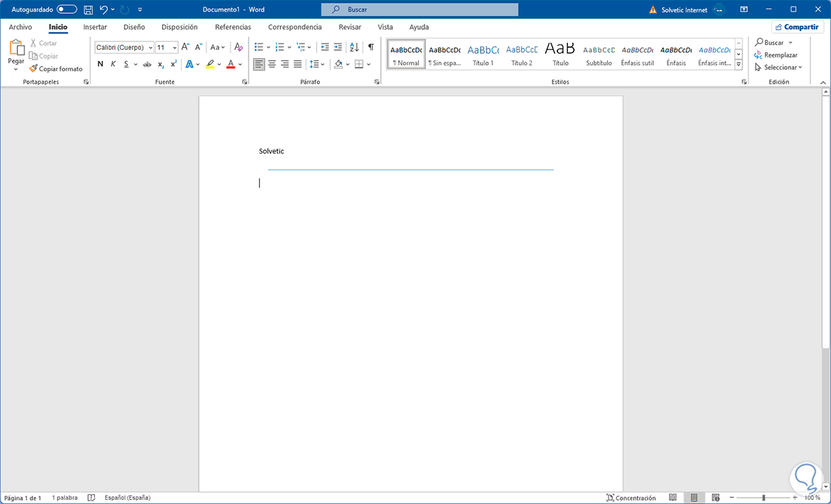Toggle bold formatting with the N button
The image size is (831, 504).
(100, 64)
